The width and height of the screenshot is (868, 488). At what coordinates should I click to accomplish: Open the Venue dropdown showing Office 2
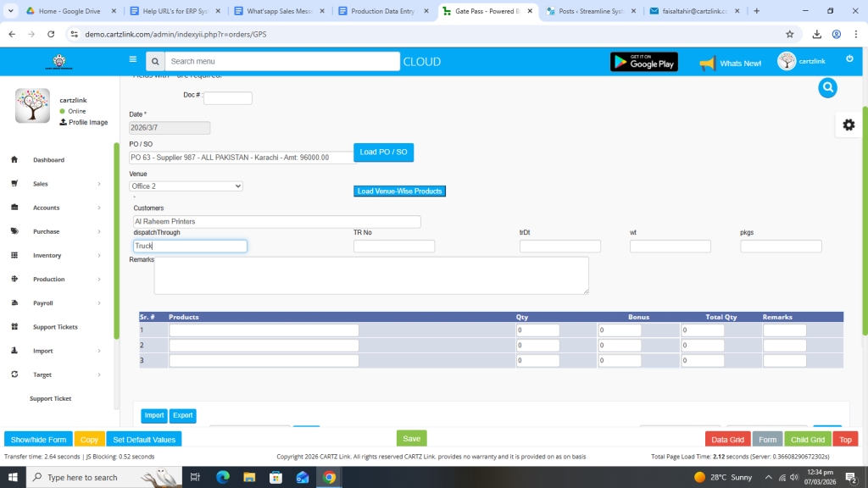pyautogui.click(x=186, y=186)
